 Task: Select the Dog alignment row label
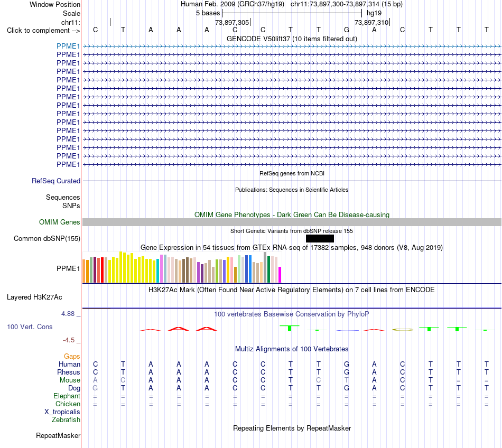[75, 388]
